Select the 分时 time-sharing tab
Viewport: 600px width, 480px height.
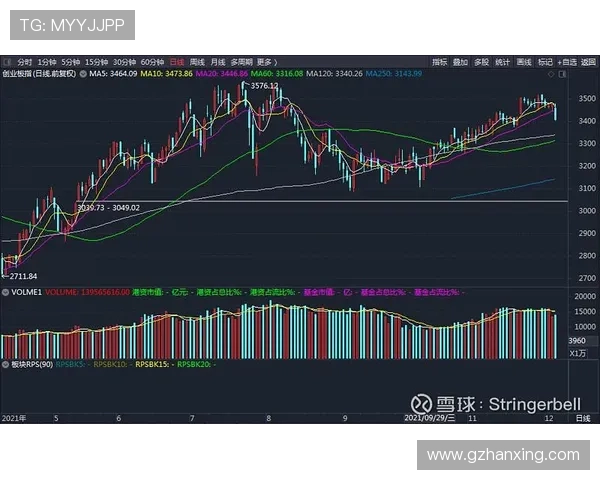(24, 61)
